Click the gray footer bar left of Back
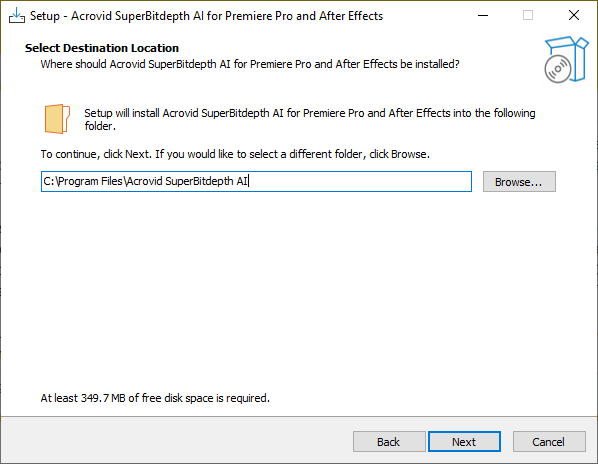Viewport: 598px width, 464px height. coord(177,441)
